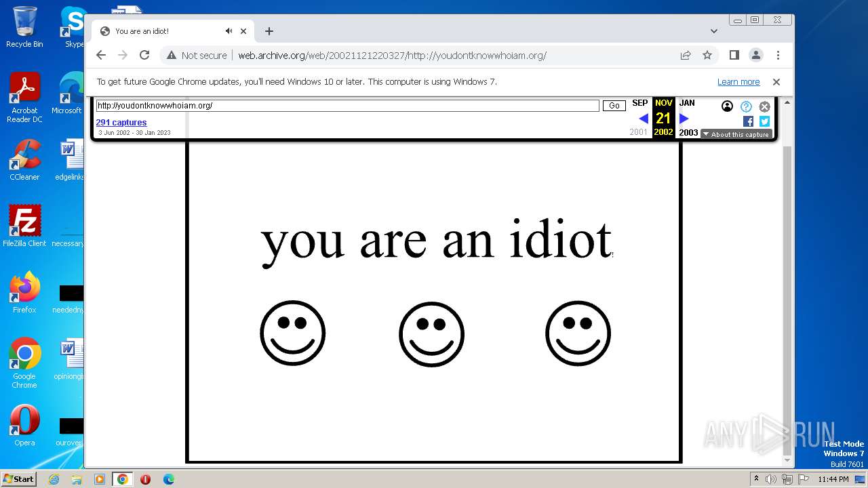Open Acrobat Reader DC desktop icon
Viewport: 868px width, 488px height.
pyautogui.click(x=24, y=98)
